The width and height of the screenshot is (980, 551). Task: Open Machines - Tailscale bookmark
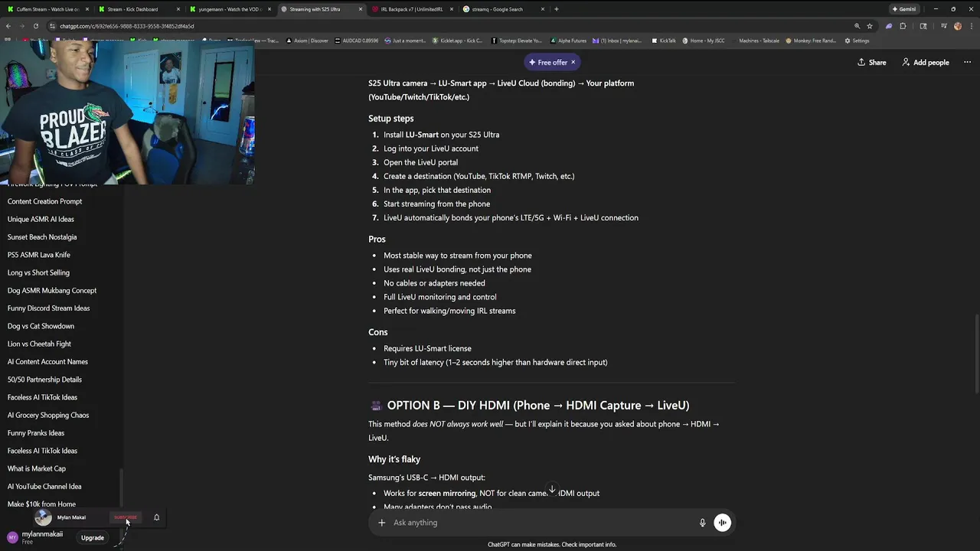click(756, 41)
